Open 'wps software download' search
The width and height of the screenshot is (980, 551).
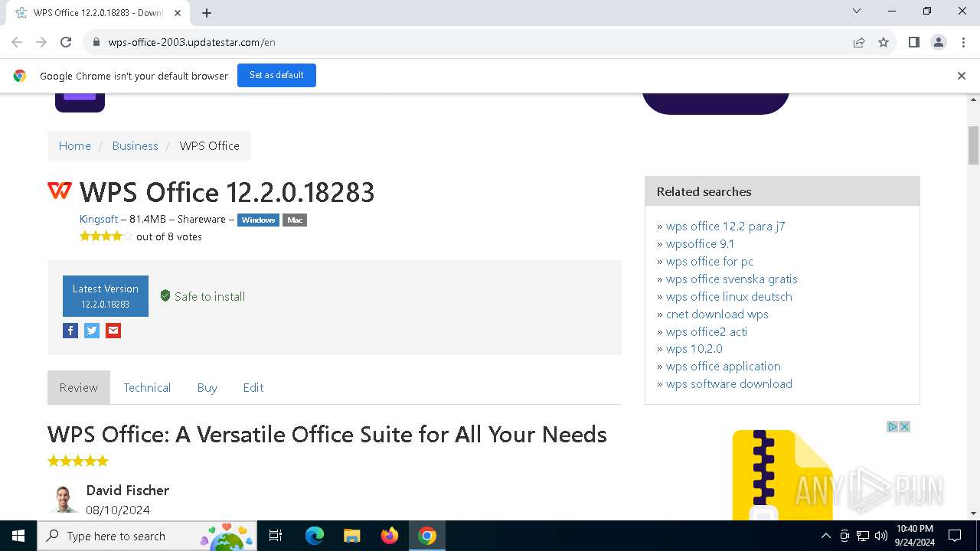[x=729, y=383]
